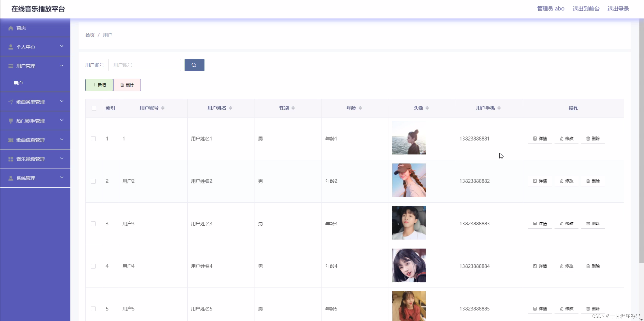Click the speaker icon beside 热门歌手管理
The width and height of the screenshot is (644, 321).
(10, 121)
